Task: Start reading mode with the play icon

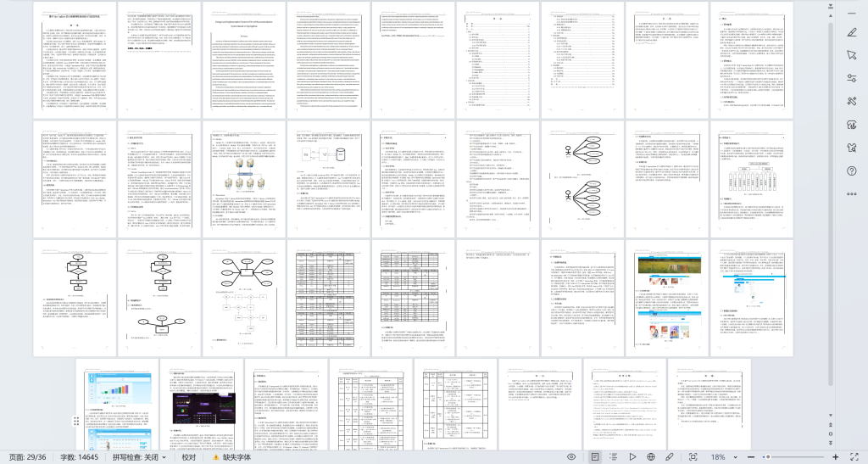Action: point(632,457)
